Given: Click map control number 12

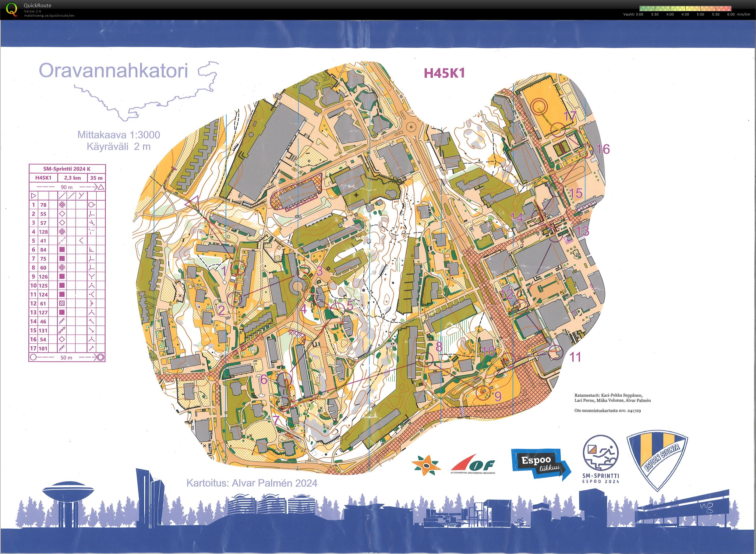Looking at the screenshot, I should (x=507, y=294).
